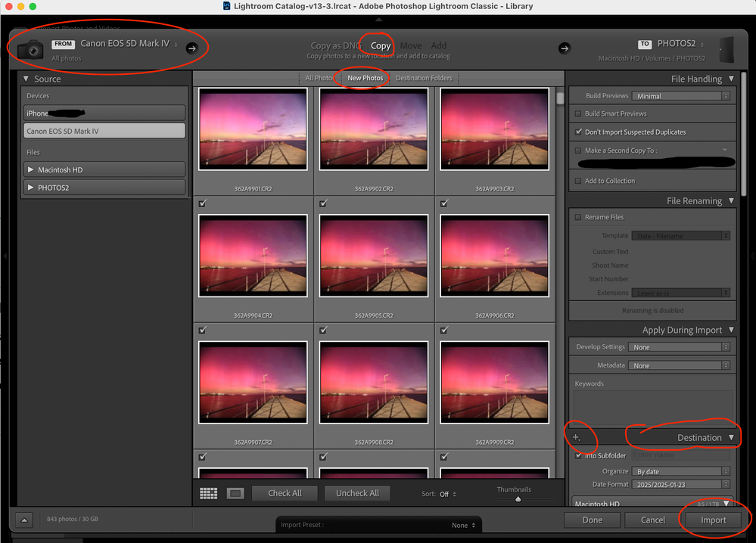The height and width of the screenshot is (543, 756).
Task: Click the panel reveal arrow at bottom left
Action: click(x=23, y=520)
